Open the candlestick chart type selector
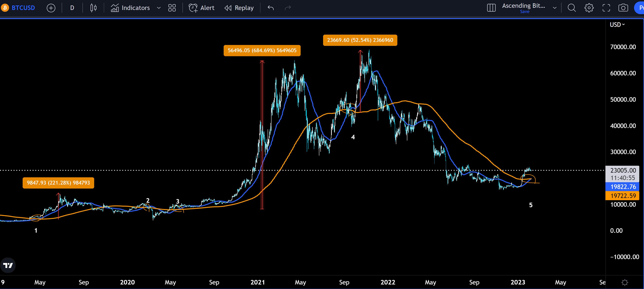The image size is (644, 289). [x=93, y=8]
